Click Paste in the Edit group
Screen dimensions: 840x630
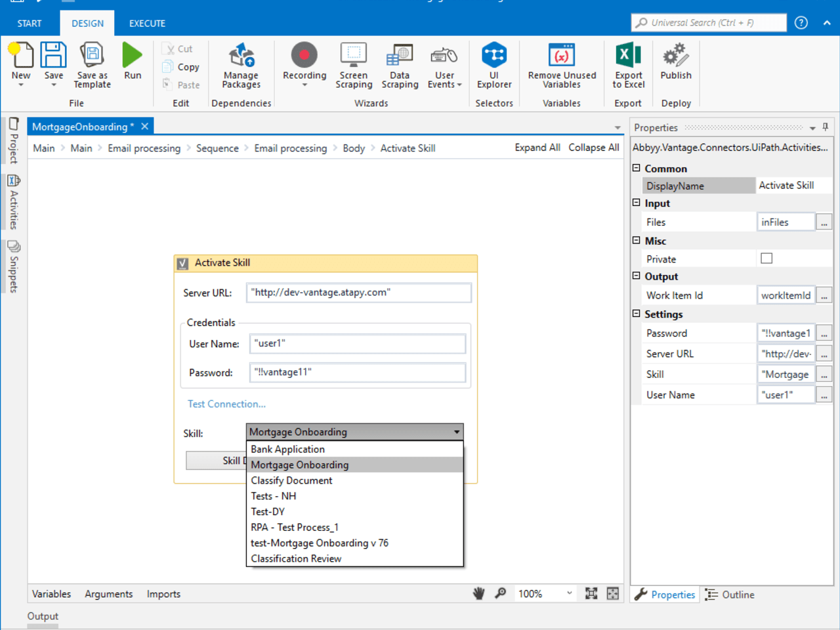pyautogui.click(x=181, y=85)
